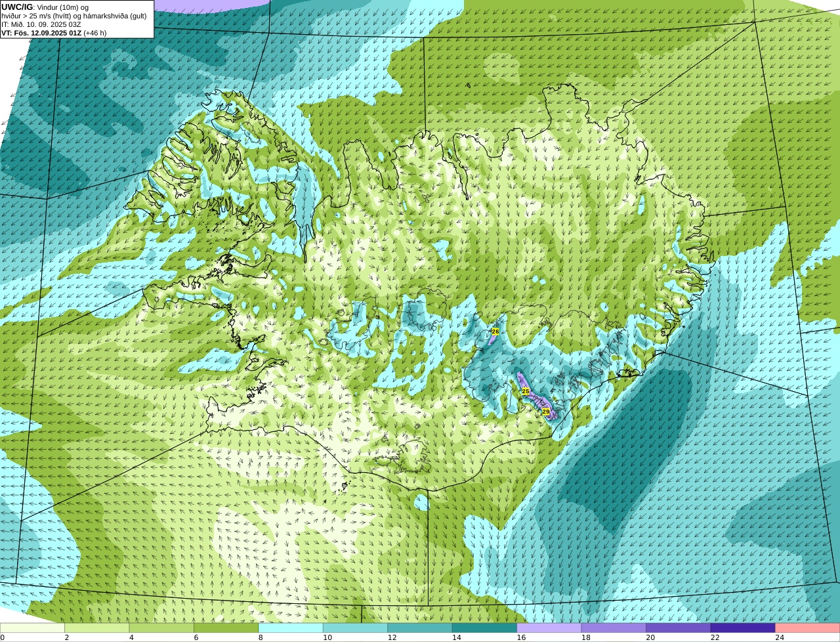Pick the 10–12 m/s turquoise legend swatch
840x642 pixels.
coord(355,628)
